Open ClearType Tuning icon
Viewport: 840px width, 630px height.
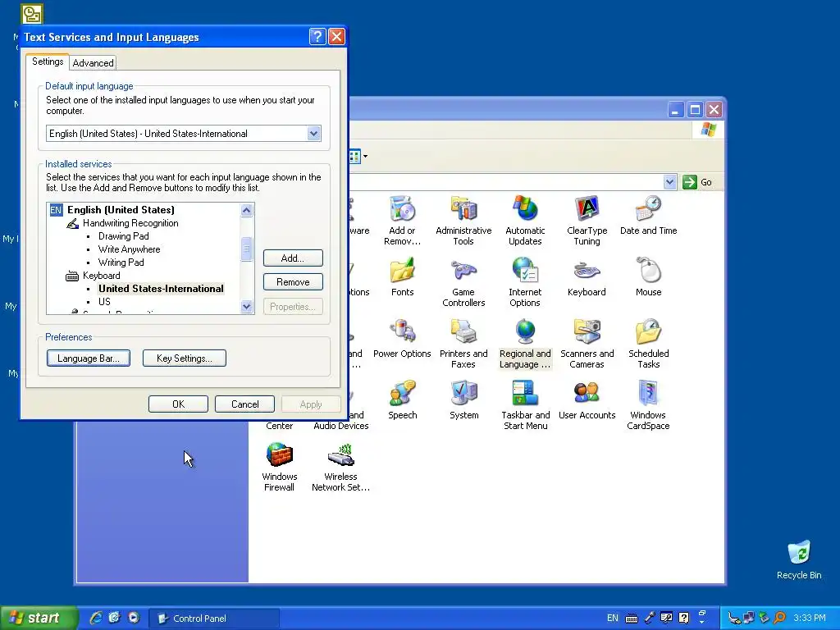tap(587, 221)
